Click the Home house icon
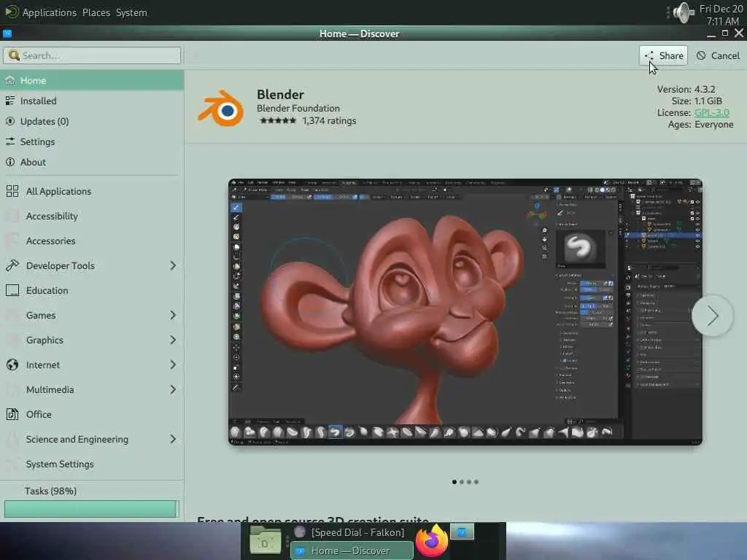Screen dimensions: 747x560 (x=10, y=80)
